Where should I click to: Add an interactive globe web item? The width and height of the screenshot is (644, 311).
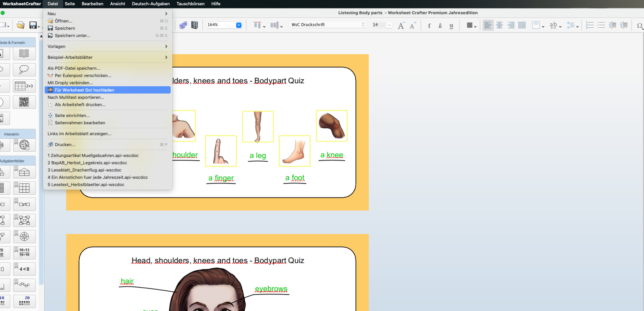tap(24, 145)
